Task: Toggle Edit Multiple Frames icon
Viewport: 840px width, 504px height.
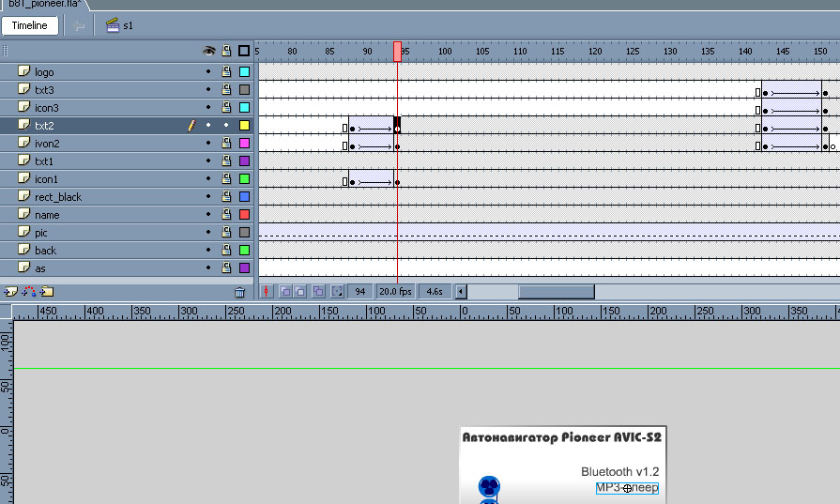Action: point(318,291)
